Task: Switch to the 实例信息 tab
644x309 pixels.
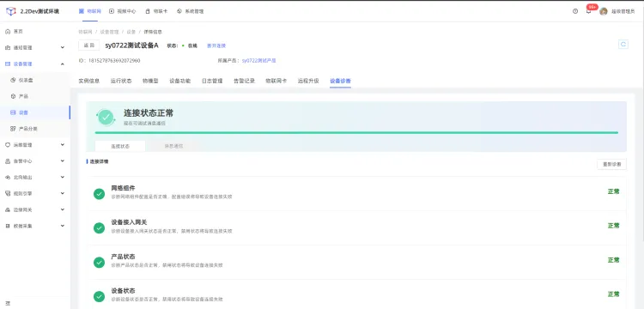Action: click(89, 81)
